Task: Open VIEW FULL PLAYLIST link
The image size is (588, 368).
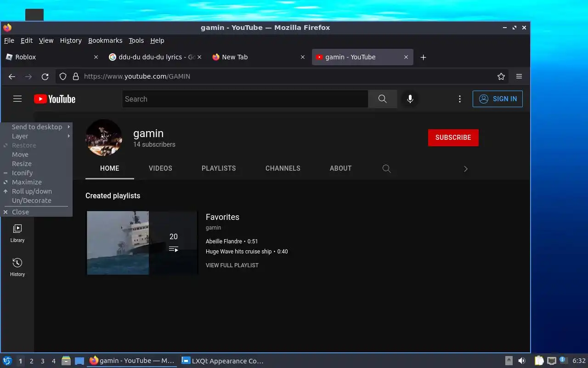Action: 232,265
